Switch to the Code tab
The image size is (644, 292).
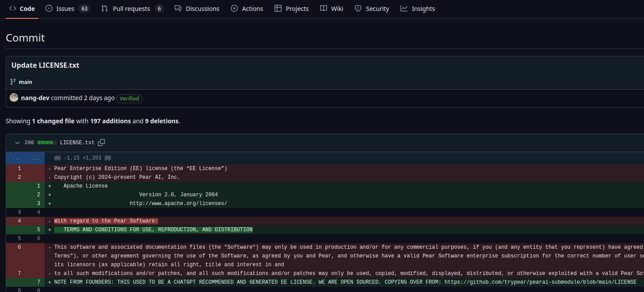tap(22, 8)
